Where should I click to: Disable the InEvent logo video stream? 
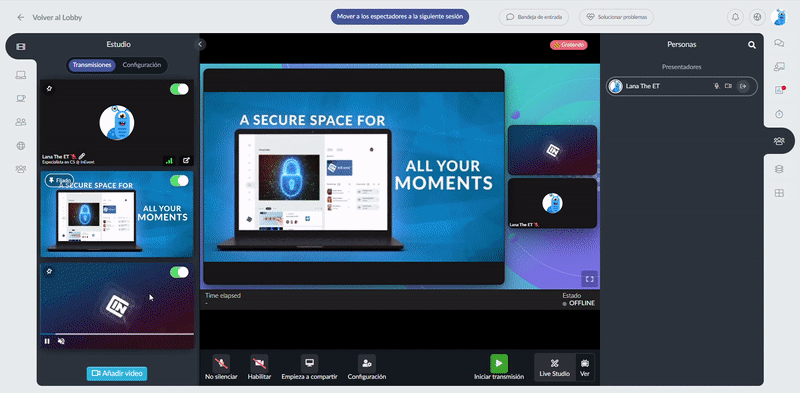click(179, 272)
